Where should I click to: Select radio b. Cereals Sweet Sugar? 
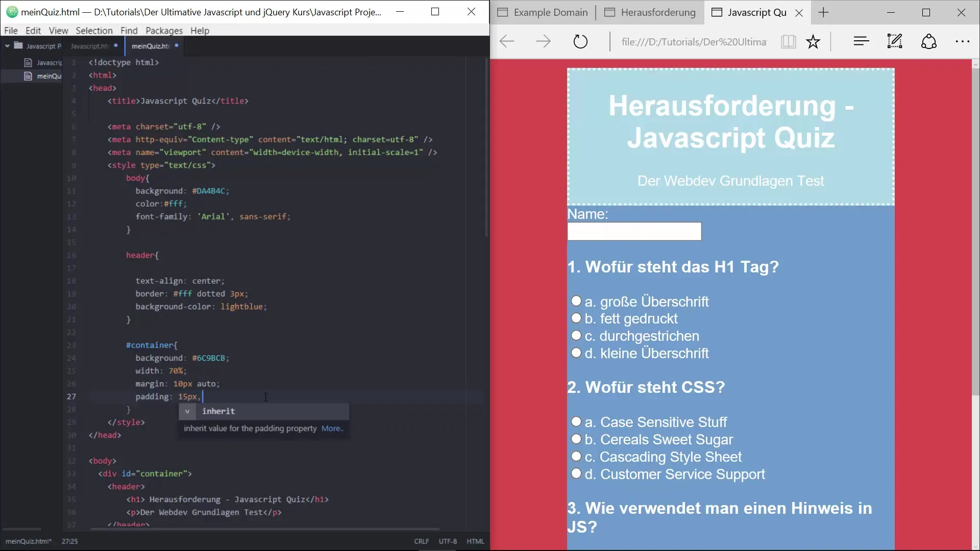tap(576, 439)
